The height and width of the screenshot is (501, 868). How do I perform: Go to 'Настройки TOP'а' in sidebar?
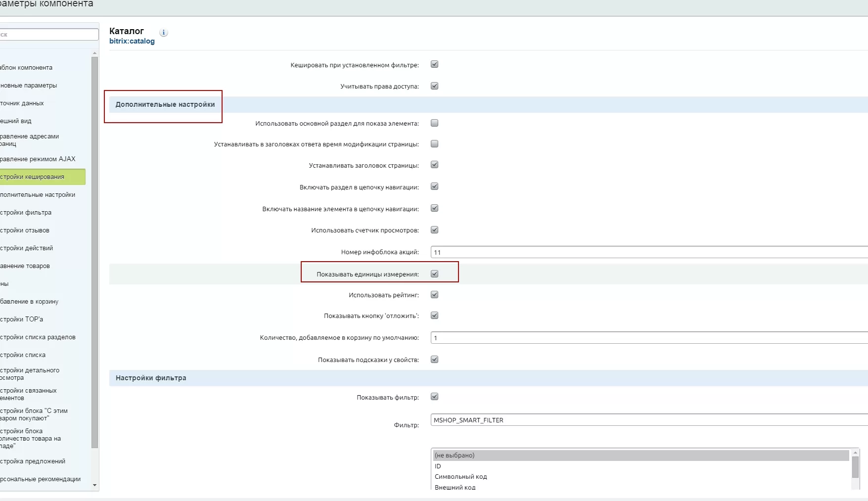pos(22,319)
